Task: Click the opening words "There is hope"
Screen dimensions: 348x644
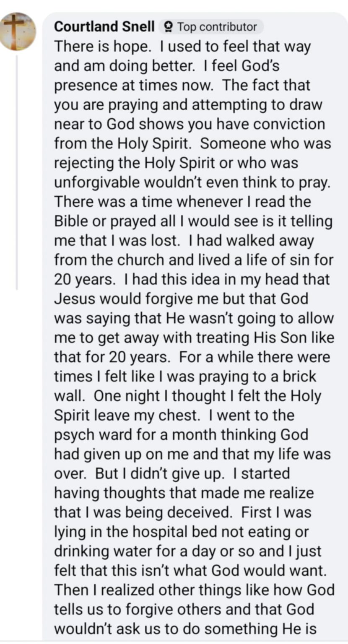Action: pyautogui.click(x=102, y=47)
